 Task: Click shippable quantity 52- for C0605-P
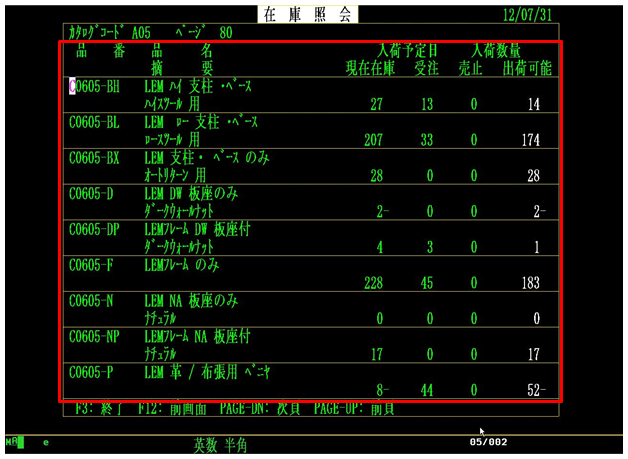pyautogui.click(x=537, y=390)
